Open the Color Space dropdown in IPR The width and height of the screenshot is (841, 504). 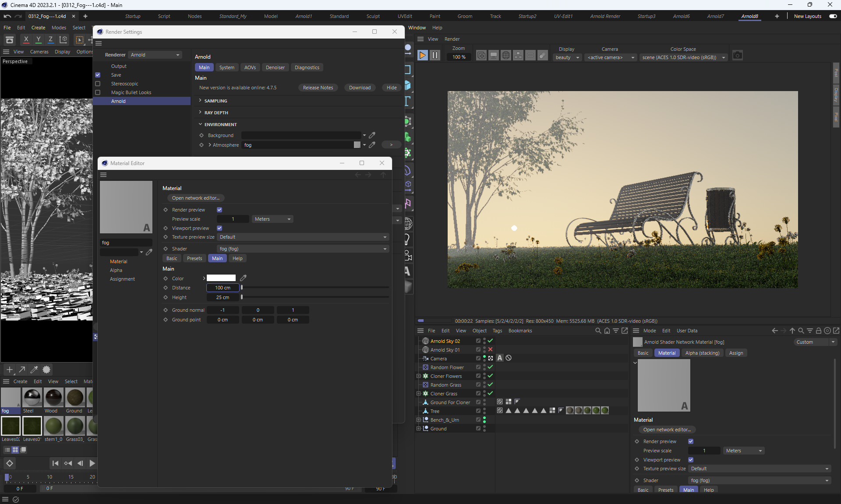683,57
